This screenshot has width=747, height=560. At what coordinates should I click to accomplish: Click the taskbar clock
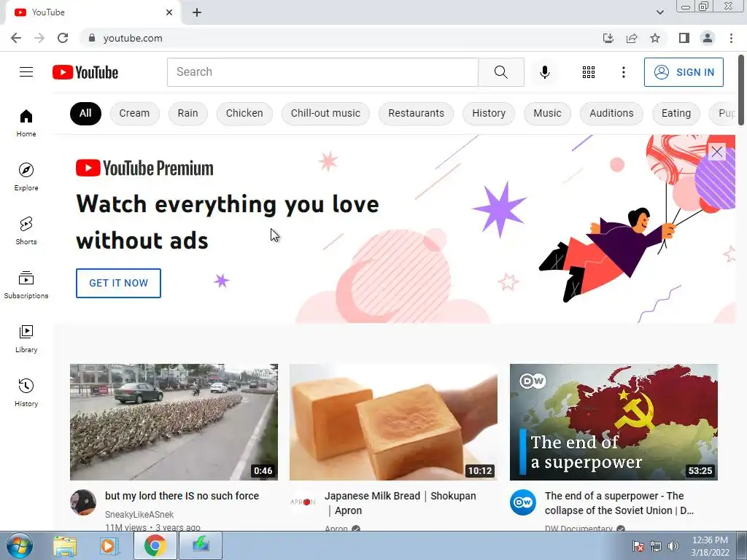pyautogui.click(x=710, y=546)
